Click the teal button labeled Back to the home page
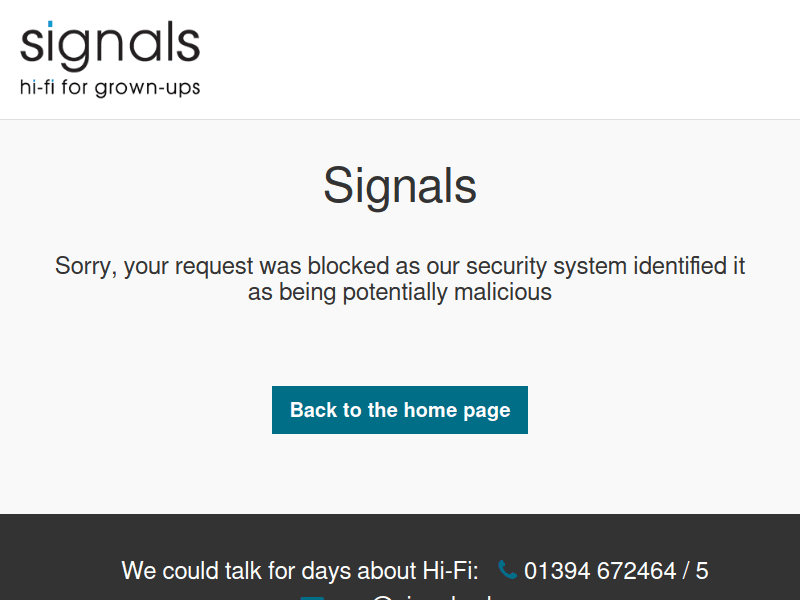Viewport: 800px width, 600px height. tap(399, 410)
